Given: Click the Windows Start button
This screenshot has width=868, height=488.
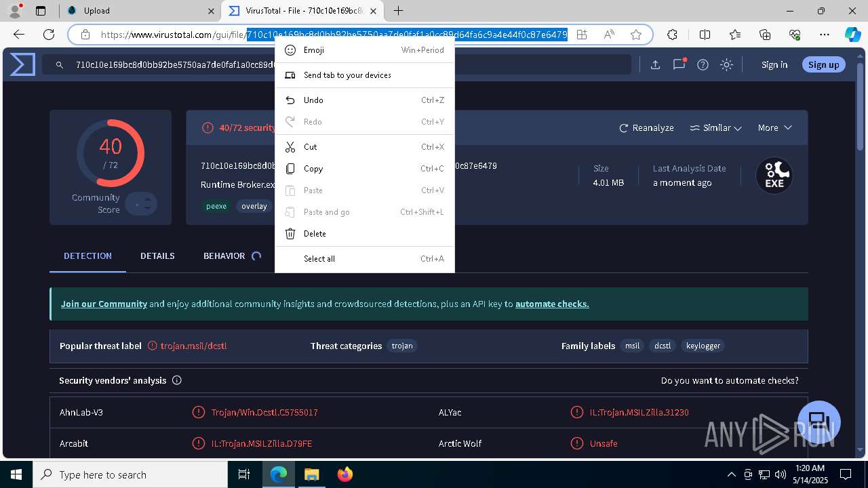Looking at the screenshot, I should [x=16, y=474].
